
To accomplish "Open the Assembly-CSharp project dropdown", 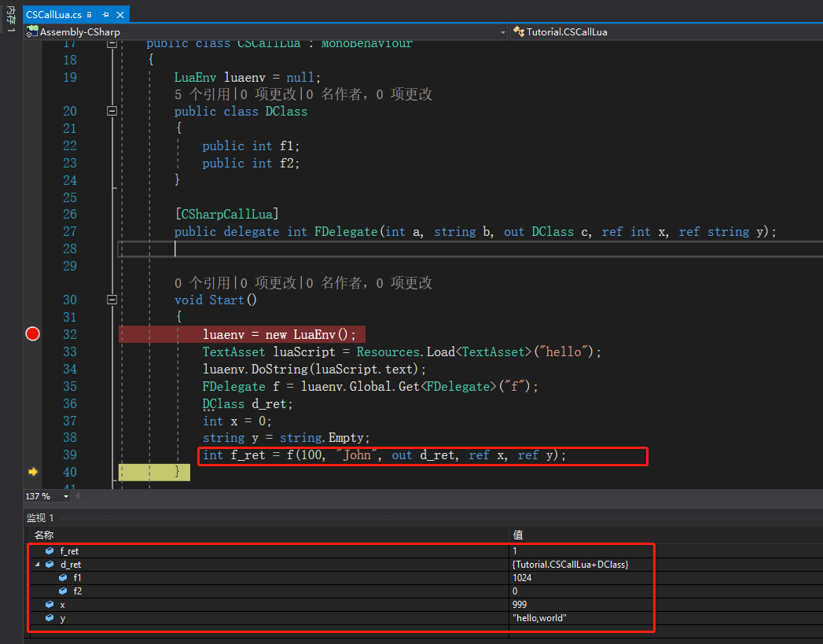I will (x=503, y=32).
